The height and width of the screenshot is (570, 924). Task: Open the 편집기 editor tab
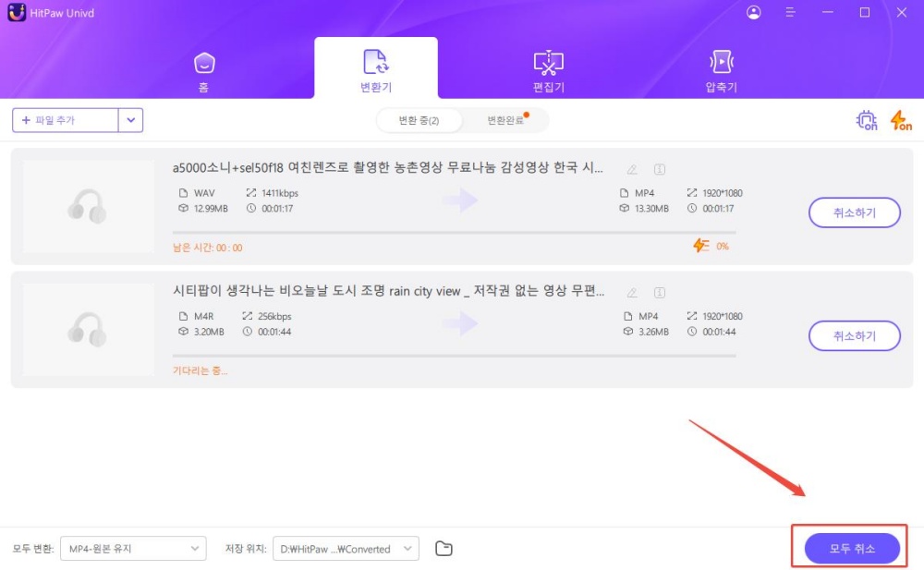click(x=549, y=71)
